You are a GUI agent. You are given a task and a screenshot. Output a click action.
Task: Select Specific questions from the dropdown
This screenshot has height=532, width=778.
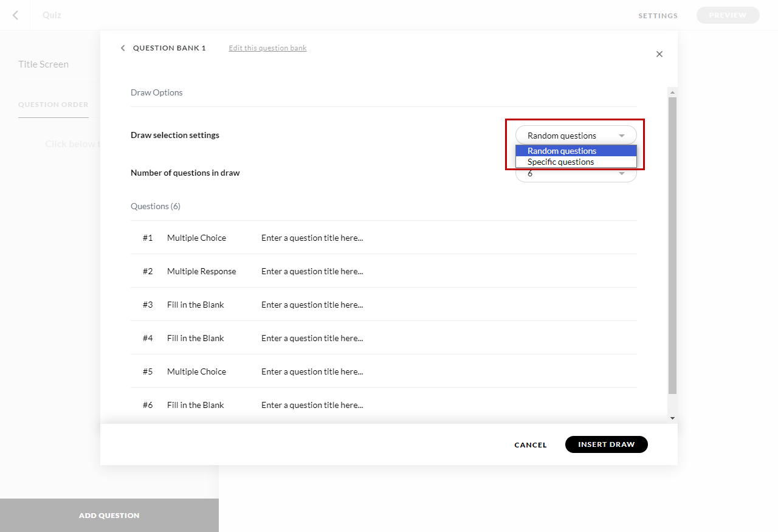560,161
